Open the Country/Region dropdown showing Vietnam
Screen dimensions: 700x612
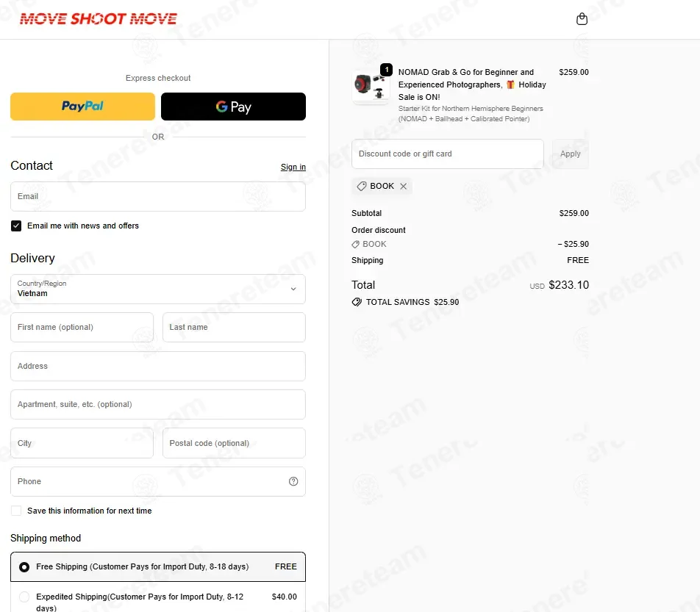(158, 289)
